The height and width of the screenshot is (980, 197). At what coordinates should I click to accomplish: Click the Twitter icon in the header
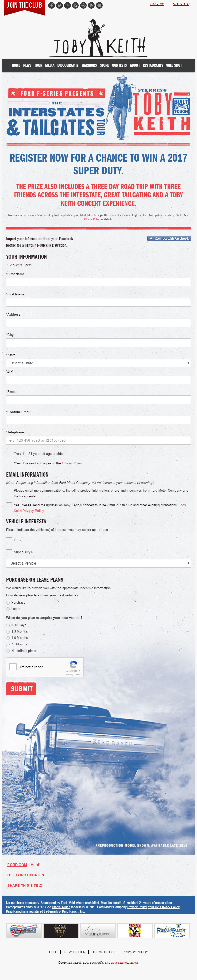[x=59, y=5]
